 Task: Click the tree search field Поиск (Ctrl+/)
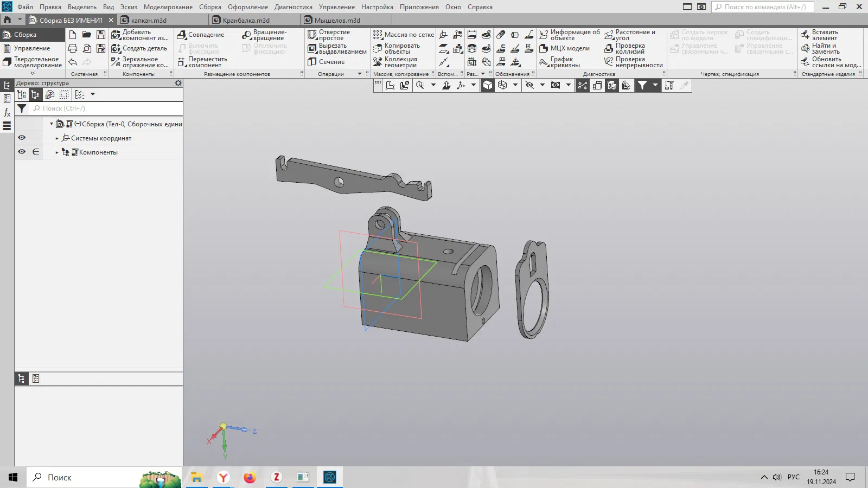point(106,108)
